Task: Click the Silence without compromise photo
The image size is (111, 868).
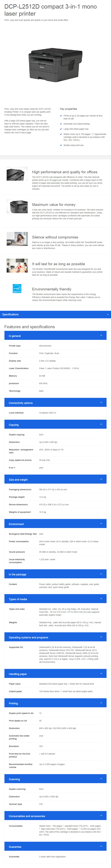Action: click(17, 239)
